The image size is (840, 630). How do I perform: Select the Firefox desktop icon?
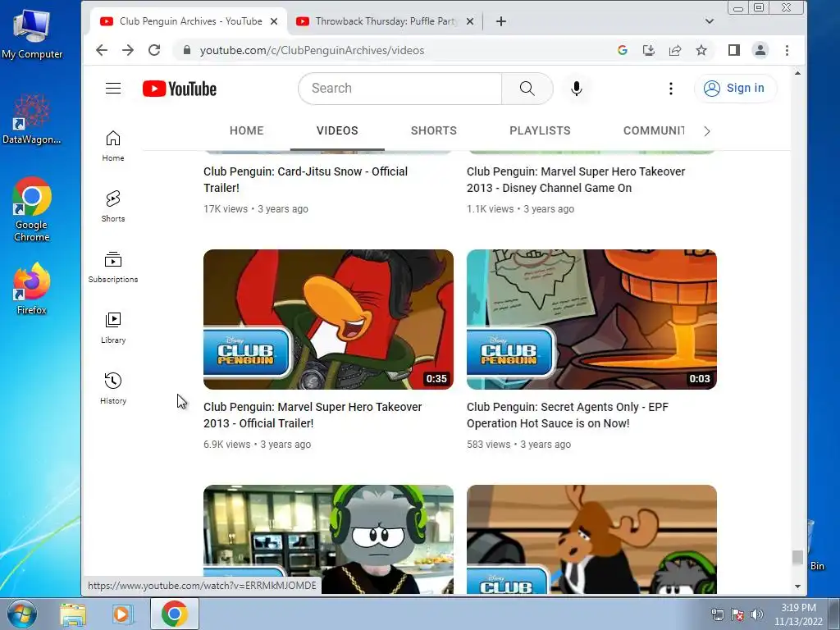coord(32,290)
